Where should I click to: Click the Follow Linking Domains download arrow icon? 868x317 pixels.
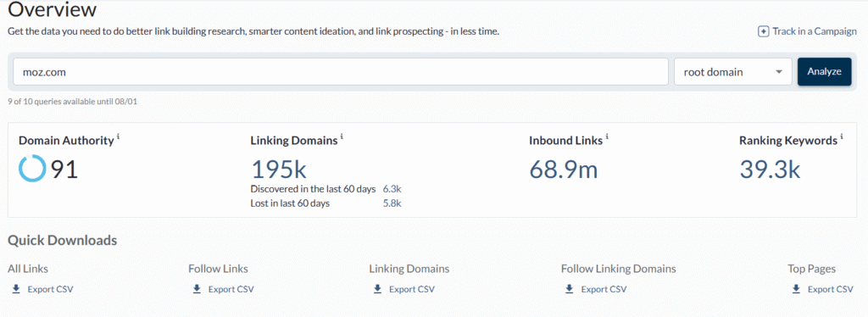(569, 289)
